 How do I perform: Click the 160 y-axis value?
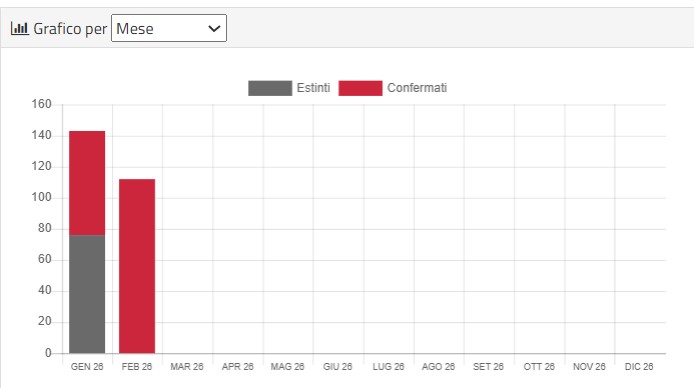(x=41, y=104)
